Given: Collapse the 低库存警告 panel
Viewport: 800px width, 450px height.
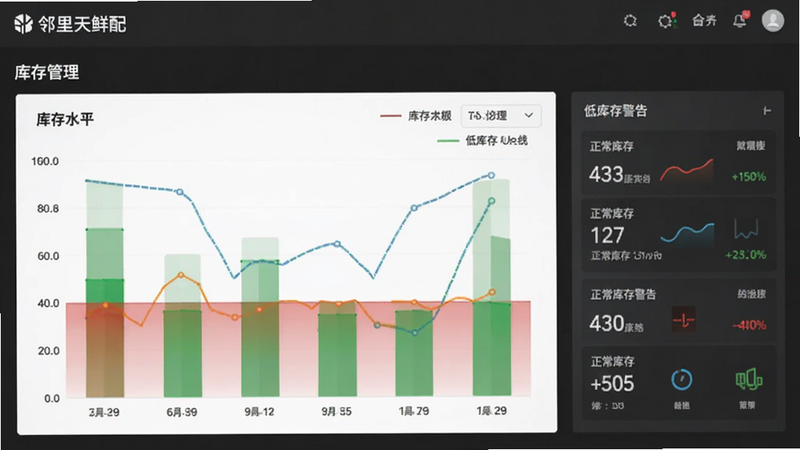Looking at the screenshot, I should click(766, 111).
